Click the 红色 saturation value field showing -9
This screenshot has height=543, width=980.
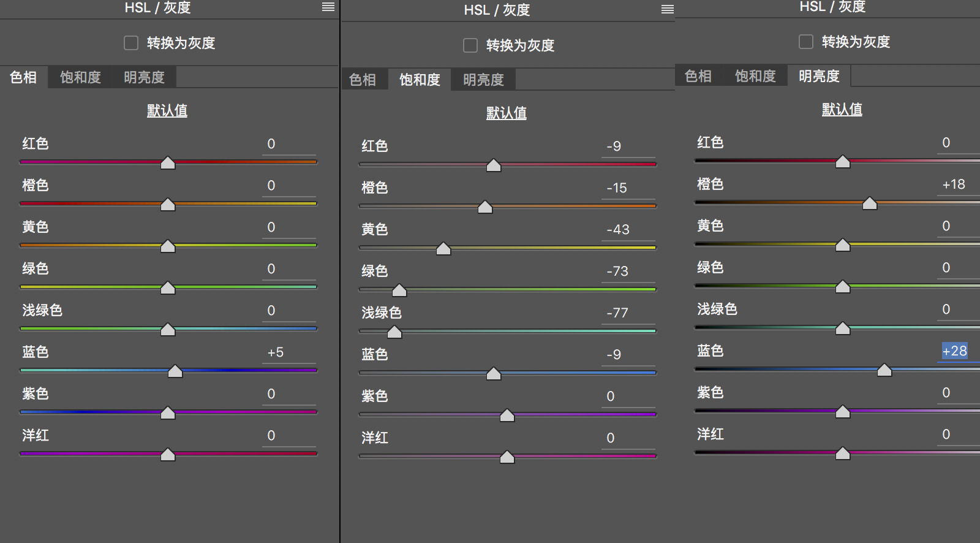point(628,146)
